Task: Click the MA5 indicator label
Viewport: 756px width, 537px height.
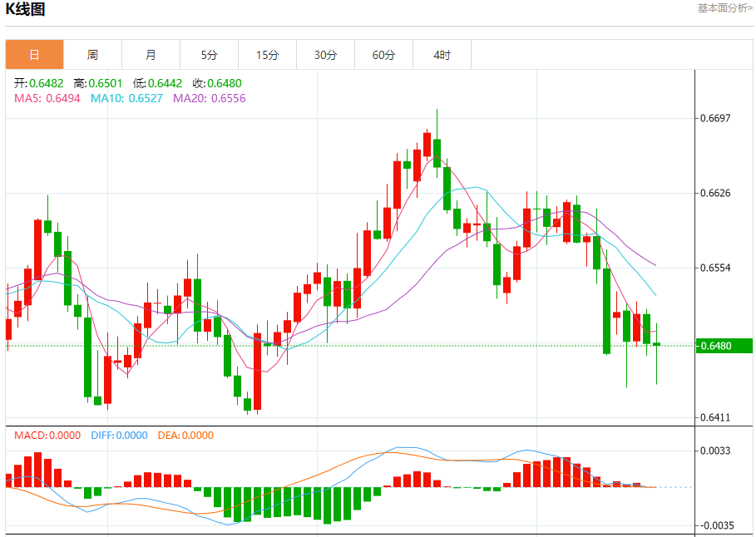Action: click(47, 98)
